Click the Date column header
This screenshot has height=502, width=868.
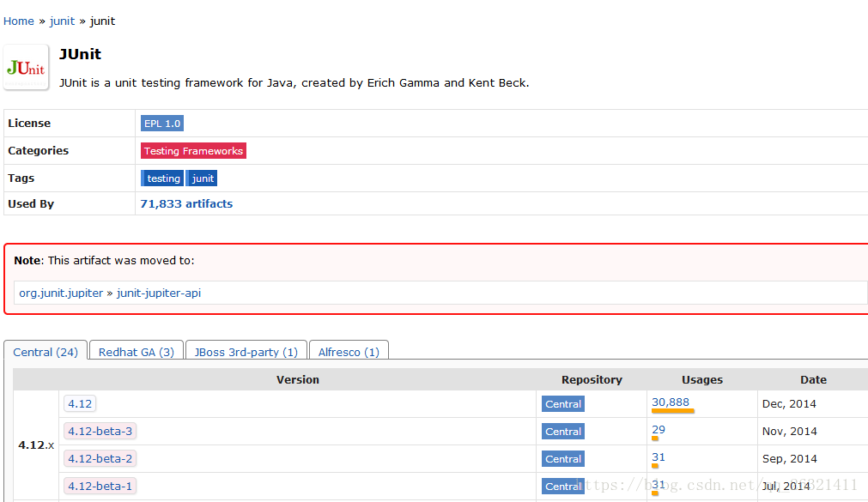(x=813, y=379)
